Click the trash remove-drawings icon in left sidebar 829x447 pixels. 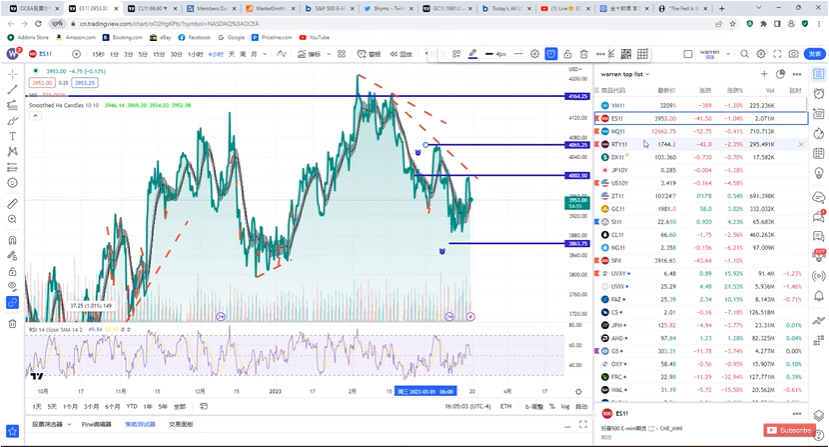coord(12,323)
